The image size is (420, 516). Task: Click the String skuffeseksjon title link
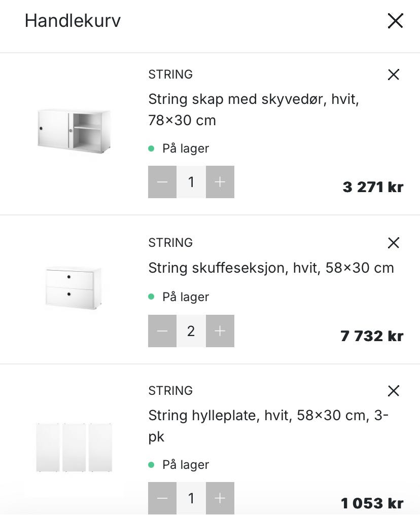tap(271, 268)
